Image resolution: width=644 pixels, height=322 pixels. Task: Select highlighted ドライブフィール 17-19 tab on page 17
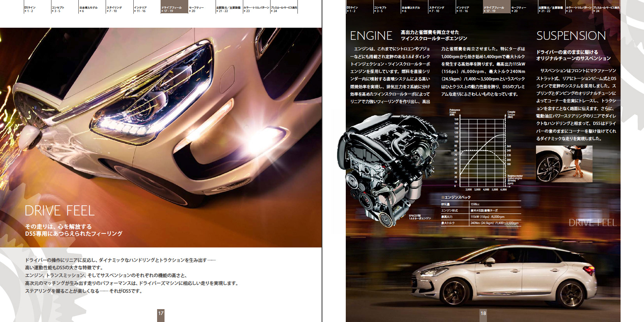pos(175,7)
